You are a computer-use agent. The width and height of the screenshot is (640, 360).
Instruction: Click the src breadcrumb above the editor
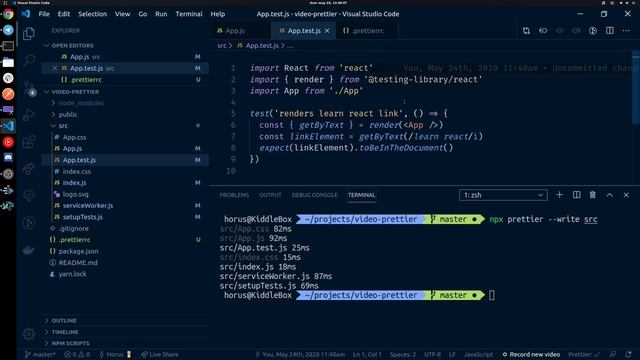click(222, 45)
